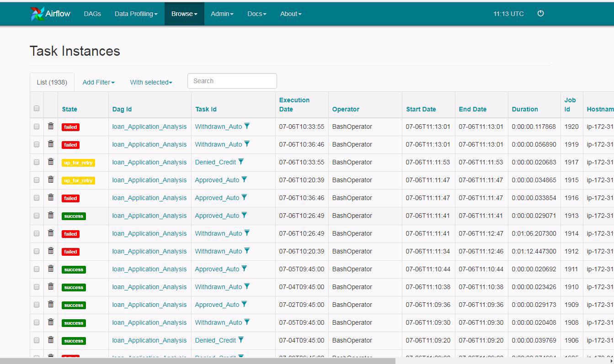This screenshot has height=364, width=614.
Task: Delete the task instance with job 1919
Action: (51, 144)
